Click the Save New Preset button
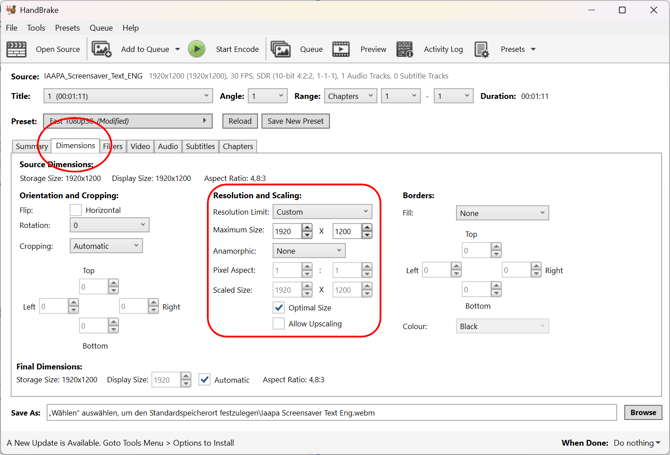This screenshot has height=455, width=670. 295,121
